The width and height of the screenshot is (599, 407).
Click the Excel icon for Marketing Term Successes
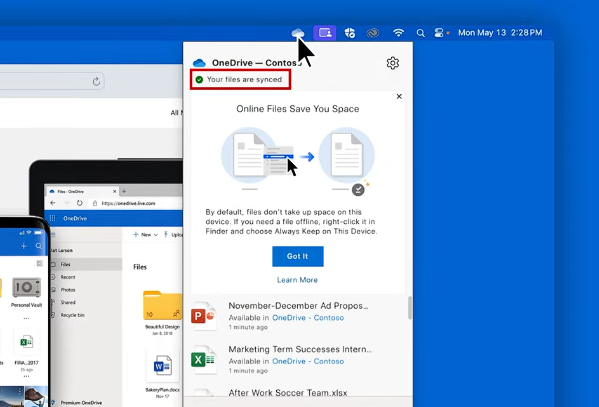click(204, 360)
